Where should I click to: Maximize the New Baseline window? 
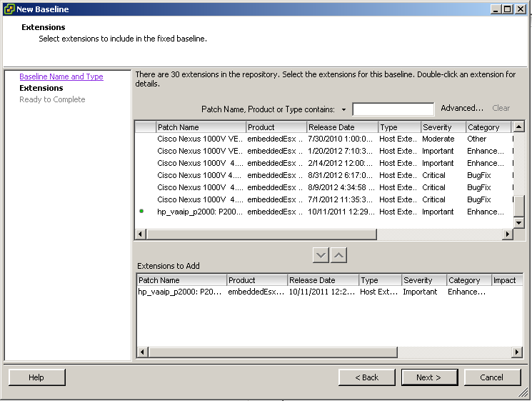point(508,9)
